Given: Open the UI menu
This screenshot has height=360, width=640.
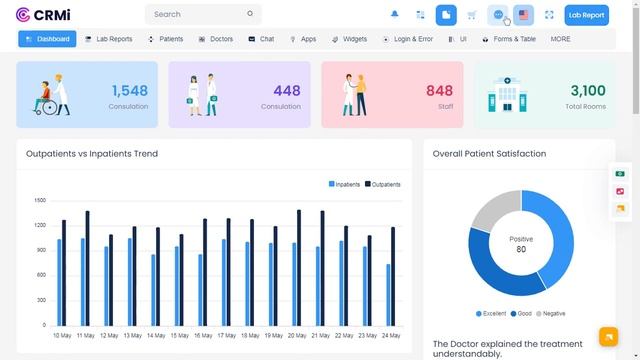Looking at the screenshot, I should (457, 39).
